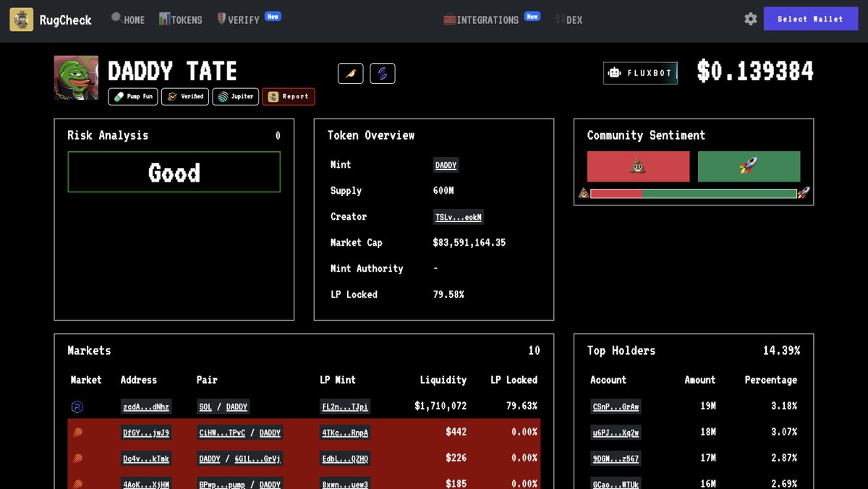Click the DADDY TATE token title
The height and width of the screenshot is (489, 868).
[x=172, y=72]
